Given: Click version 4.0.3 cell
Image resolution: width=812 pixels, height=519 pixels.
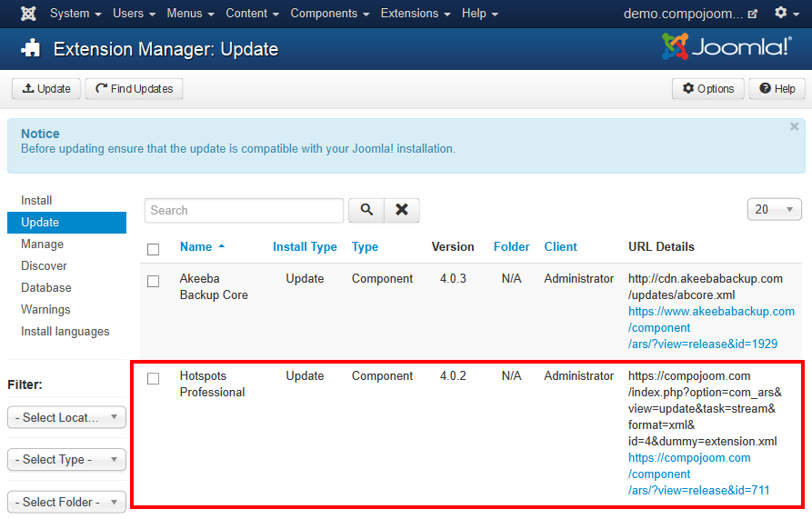Looking at the screenshot, I should (x=453, y=278).
